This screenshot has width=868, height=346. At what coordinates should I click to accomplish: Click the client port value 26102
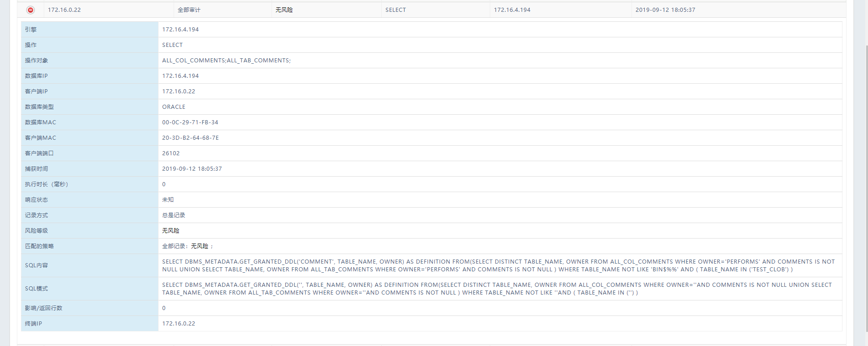pyautogui.click(x=171, y=153)
